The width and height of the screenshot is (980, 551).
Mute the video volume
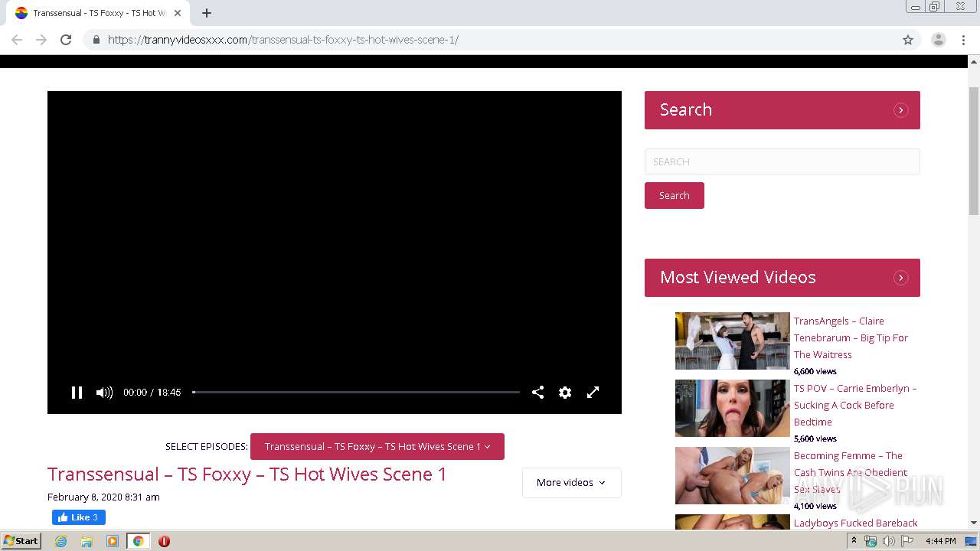click(104, 393)
